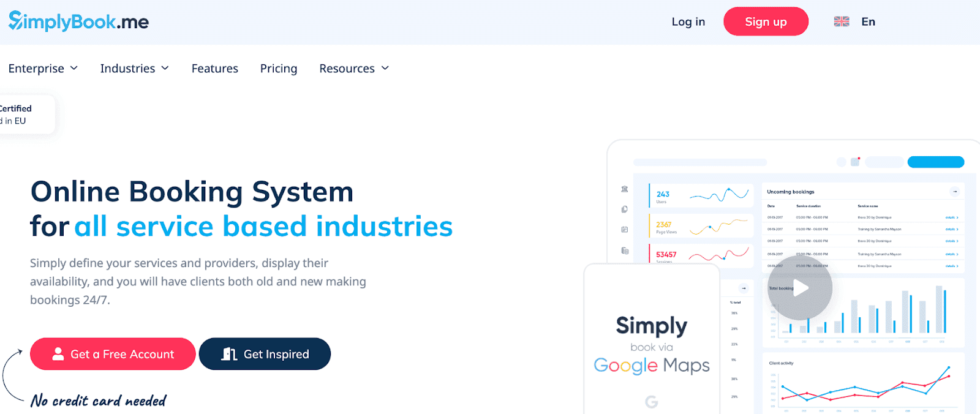The image size is (980, 414).
Task: Expand the Resources menu
Action: coord(354,68)
